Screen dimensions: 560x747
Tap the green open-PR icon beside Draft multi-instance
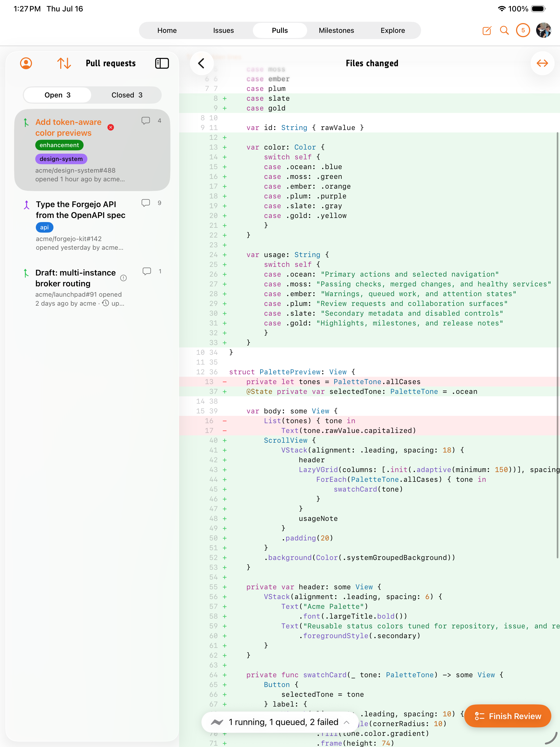[x=26, y=273]
